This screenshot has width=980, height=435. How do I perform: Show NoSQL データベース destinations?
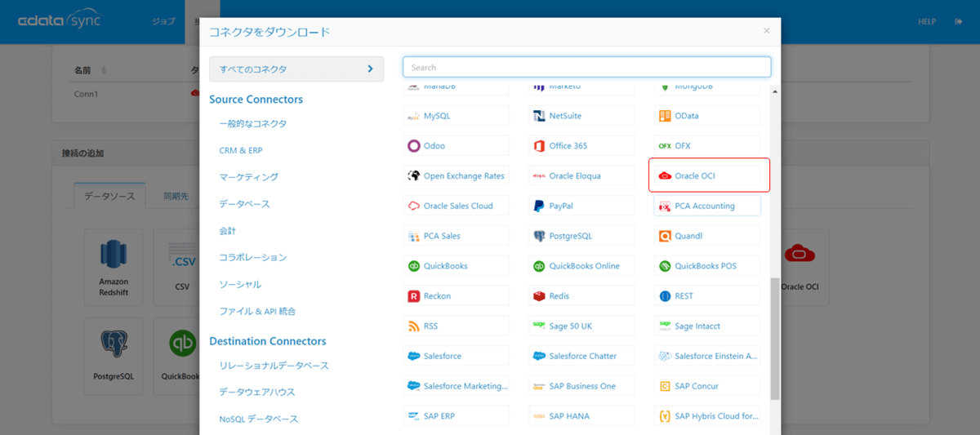pyautogui.click(x=259, y=419)
